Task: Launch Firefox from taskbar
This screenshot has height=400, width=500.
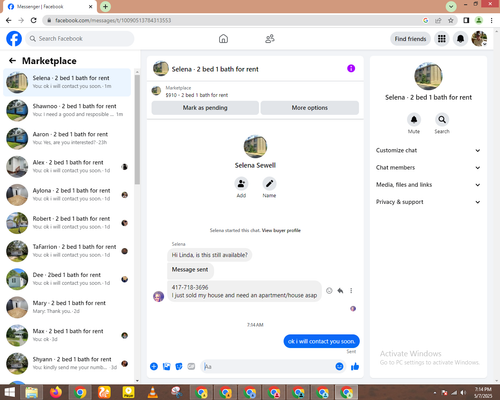Action: (x=56, y=392)
